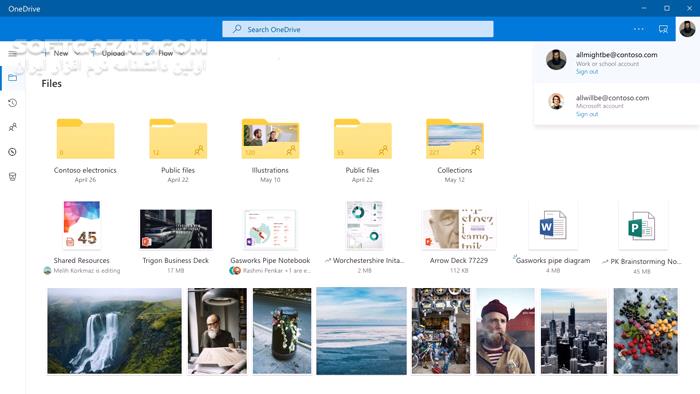Click the New button label
The height and width of the screenshot is (394, 700).
[61, 53]
